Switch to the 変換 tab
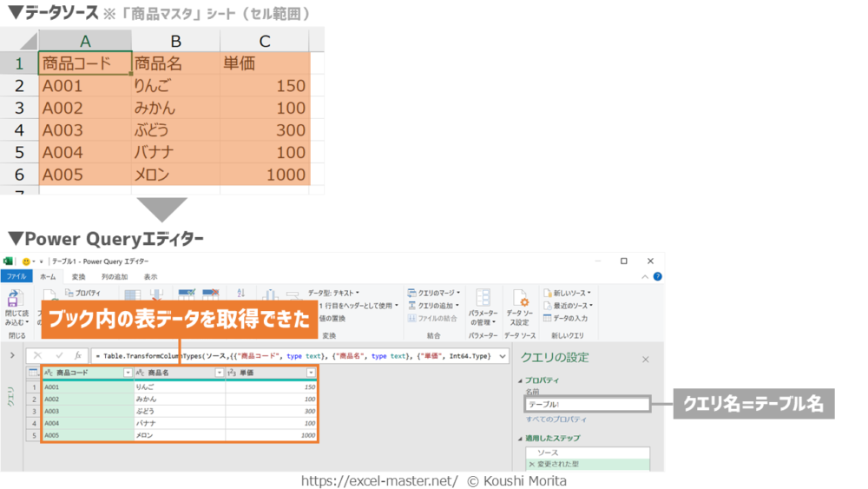 pyautogui.click(x=78, y=277)
